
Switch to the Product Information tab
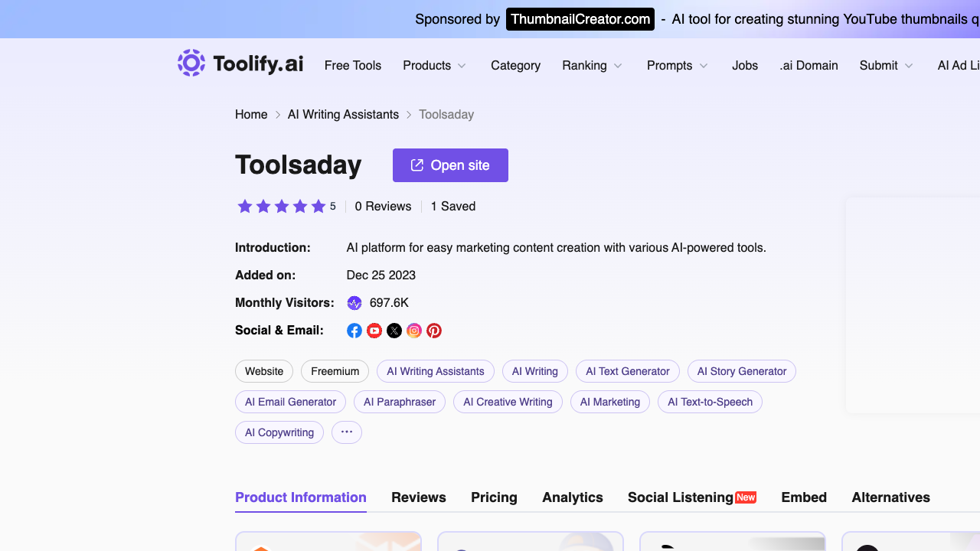tap(301, 497)
